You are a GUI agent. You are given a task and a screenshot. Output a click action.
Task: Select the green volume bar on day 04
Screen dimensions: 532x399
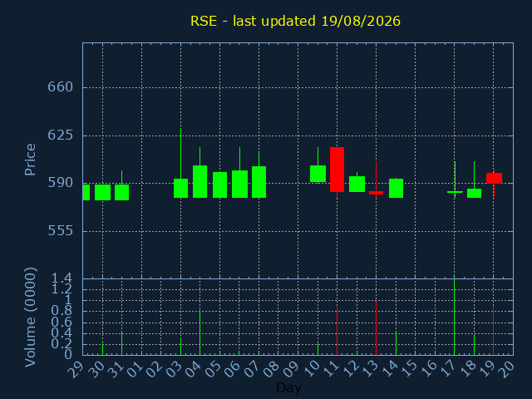click(199, 332)
